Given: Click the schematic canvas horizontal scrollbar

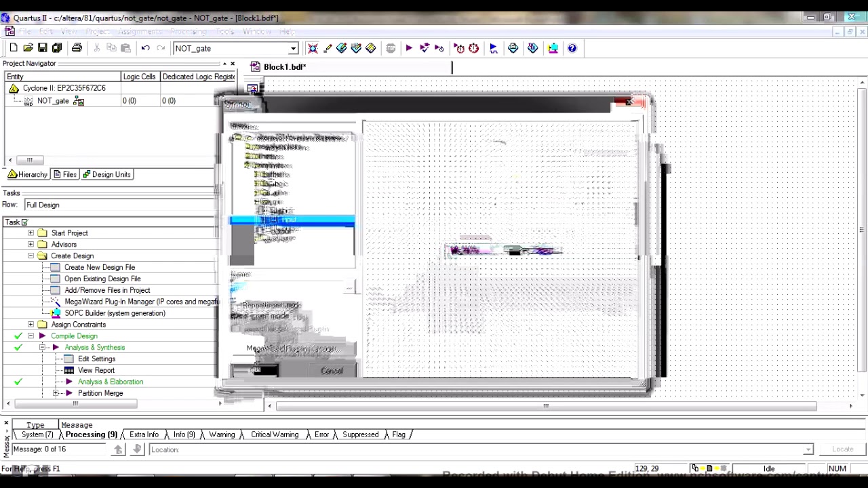Looking at the screenshot, I should (546, 406).
